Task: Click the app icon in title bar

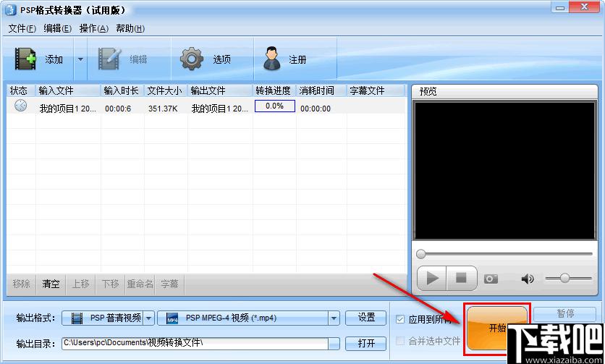Action: pyautogui.click(x=11, y=9)
